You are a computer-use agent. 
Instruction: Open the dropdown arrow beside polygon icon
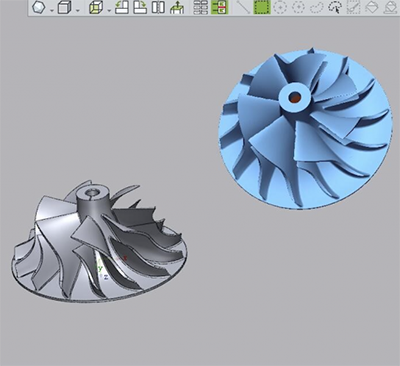[52, 11]
